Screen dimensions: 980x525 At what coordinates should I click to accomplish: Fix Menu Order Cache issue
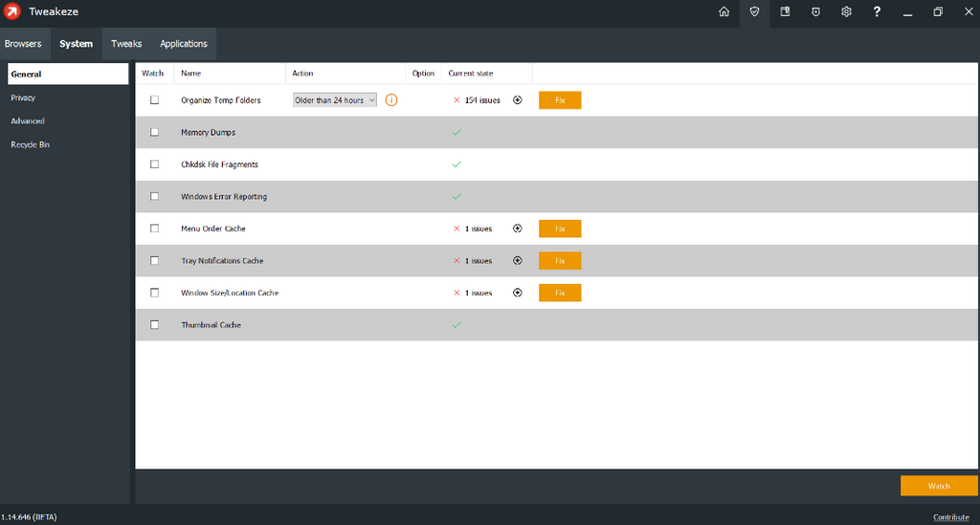560,229
